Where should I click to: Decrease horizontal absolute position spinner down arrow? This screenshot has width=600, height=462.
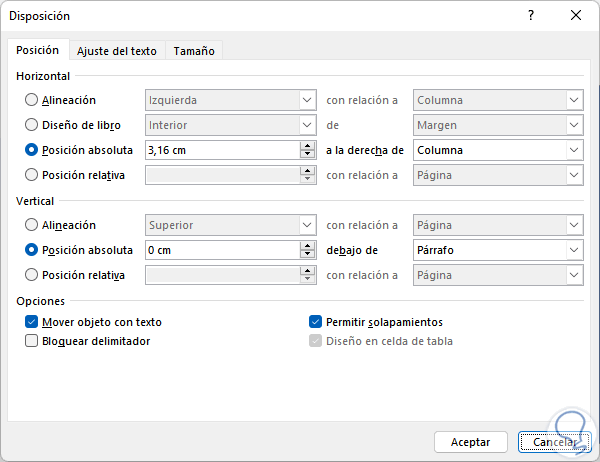click(x=307, y=155)
